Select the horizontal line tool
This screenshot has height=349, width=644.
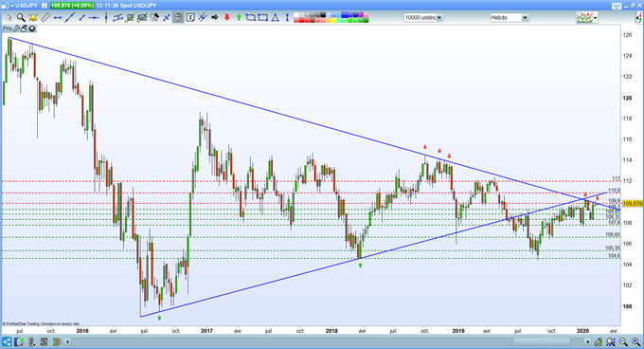coord(94,18)
